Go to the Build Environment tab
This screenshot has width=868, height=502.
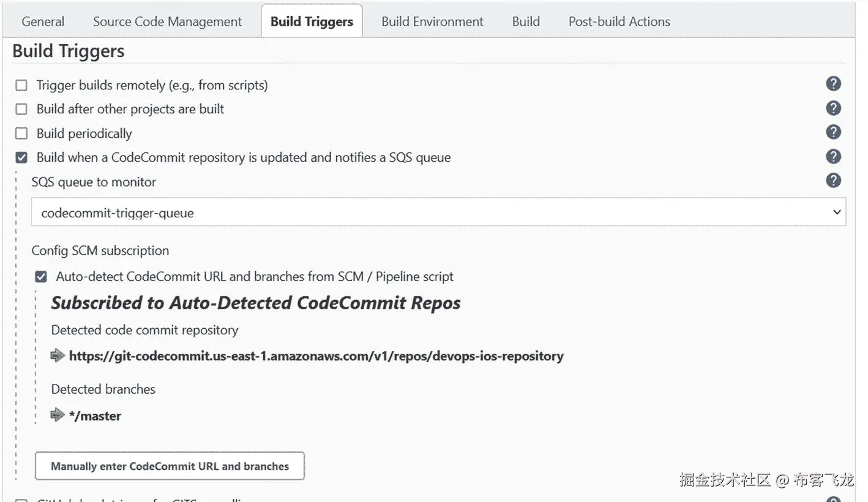[x=432, y=21]
